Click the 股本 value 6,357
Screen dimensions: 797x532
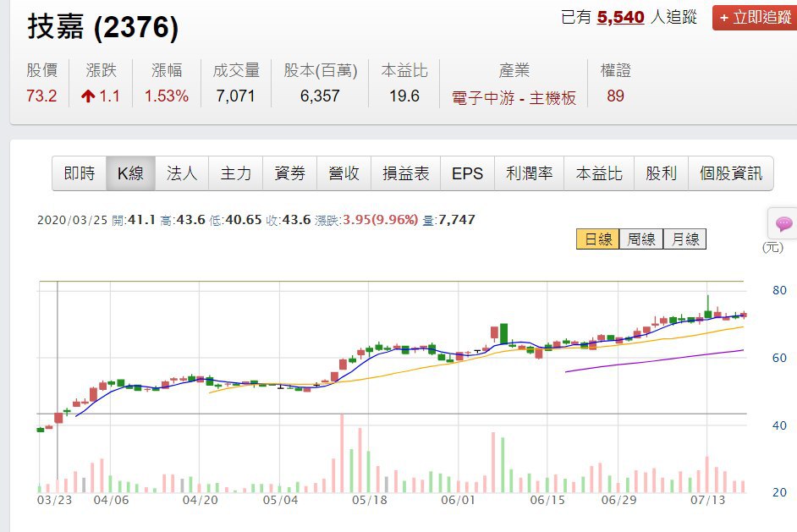[320, 96]
